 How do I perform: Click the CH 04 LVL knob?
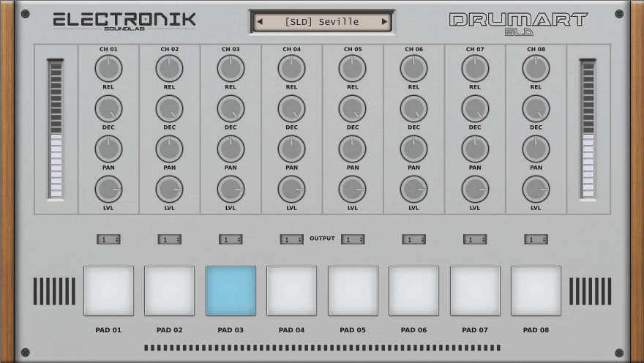point(291,190)
